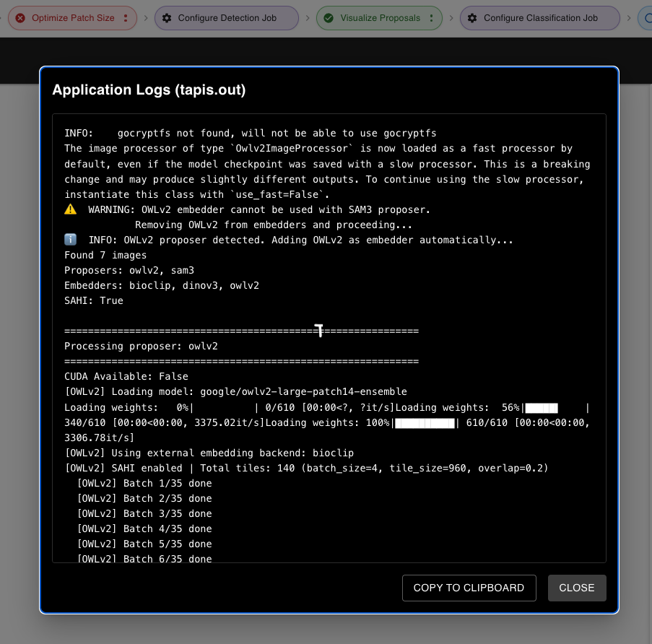The width and height of the screenshot is (652, 644).
Task: Click the 'Batch 5/35 done' log line
Action: (144, 544)
